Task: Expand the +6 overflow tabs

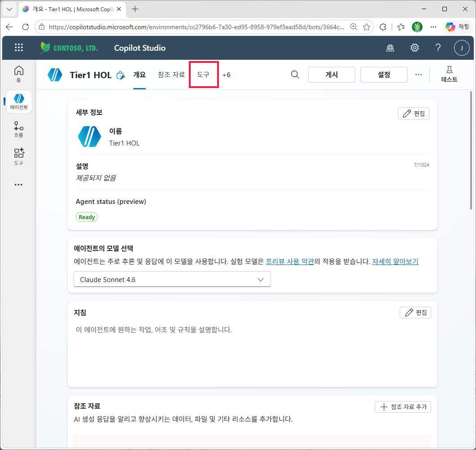Action: pos(227,75)
